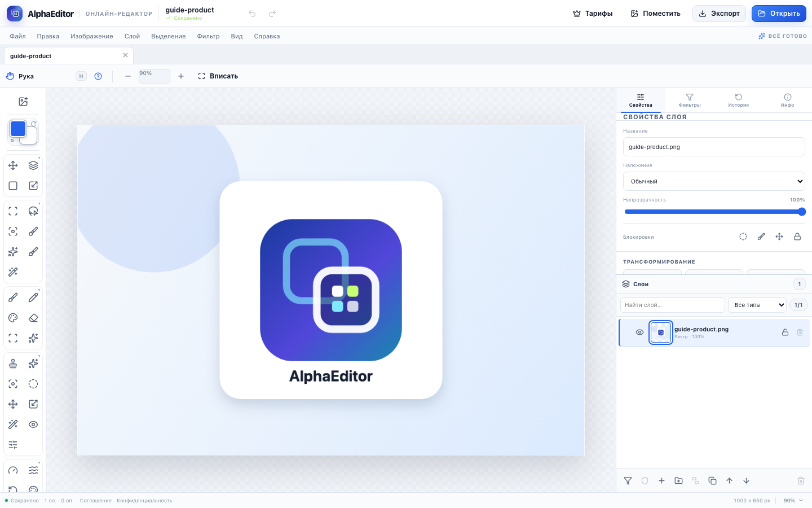Click the Экспорт button
This screenshot has height=508, width=812.
coord(720,14)
